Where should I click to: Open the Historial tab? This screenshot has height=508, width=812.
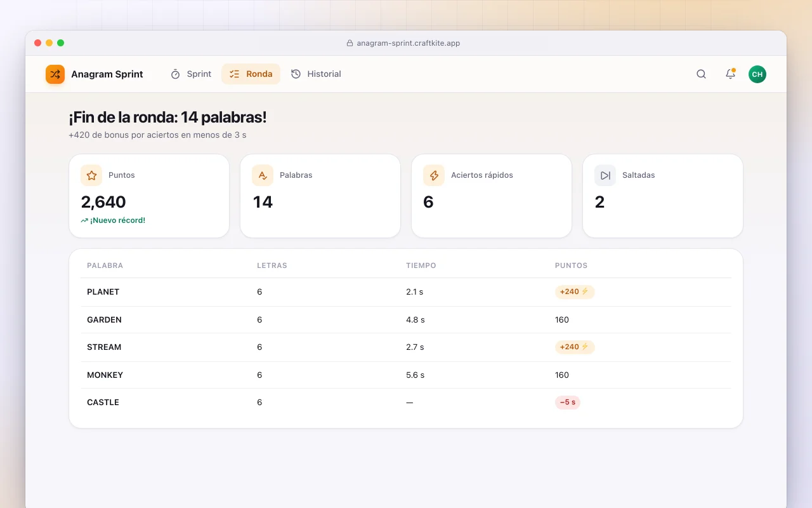pyautogui.click(x=316, y=74)
